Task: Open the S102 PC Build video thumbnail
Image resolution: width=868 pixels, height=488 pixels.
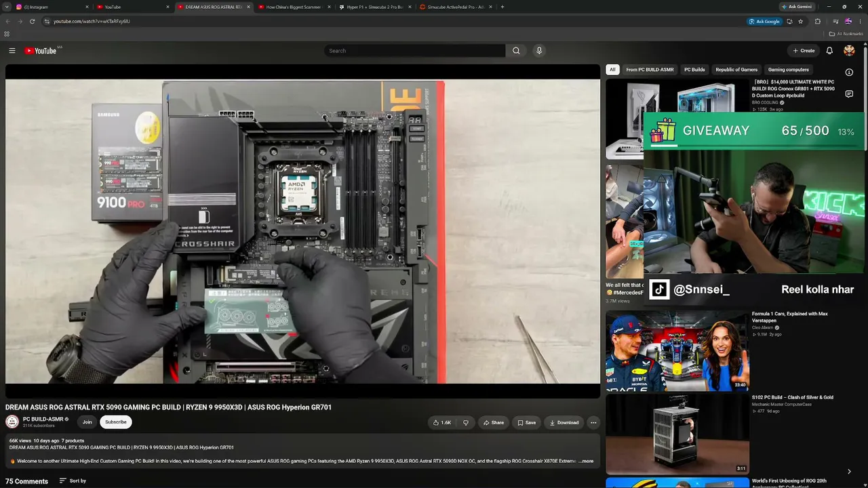Action: pos(677,434)
